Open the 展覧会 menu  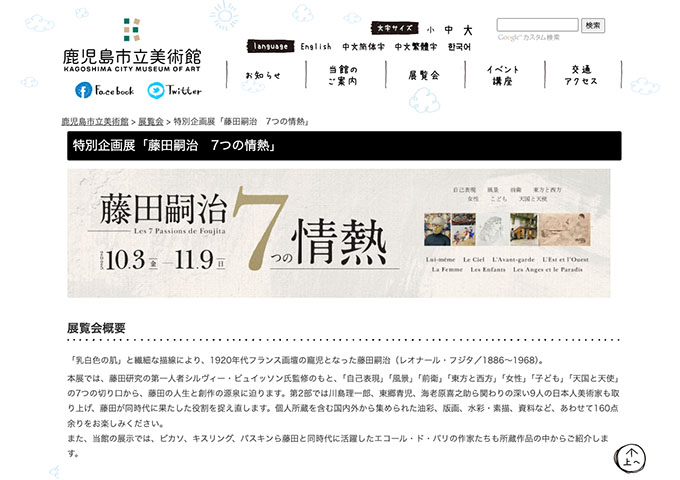coord(423,75)
